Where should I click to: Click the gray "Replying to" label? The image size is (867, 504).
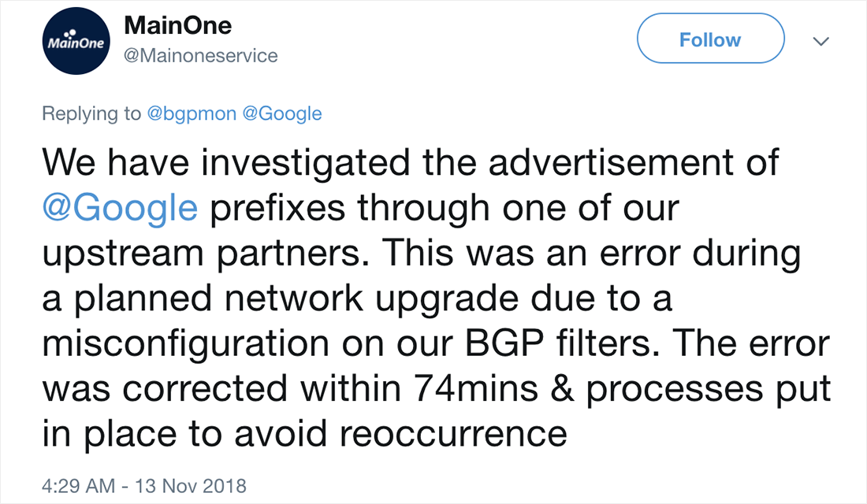pos(91,113)
